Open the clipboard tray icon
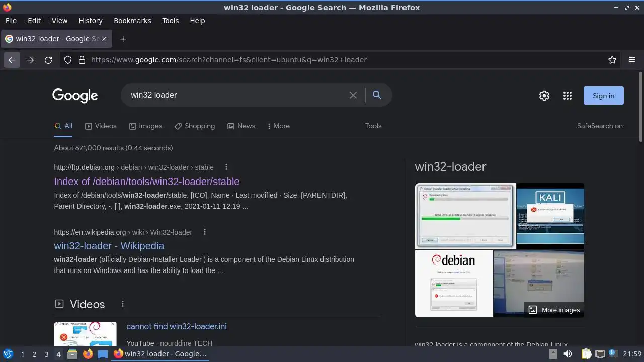Screen dimensions: 644x362 [586, 354]
